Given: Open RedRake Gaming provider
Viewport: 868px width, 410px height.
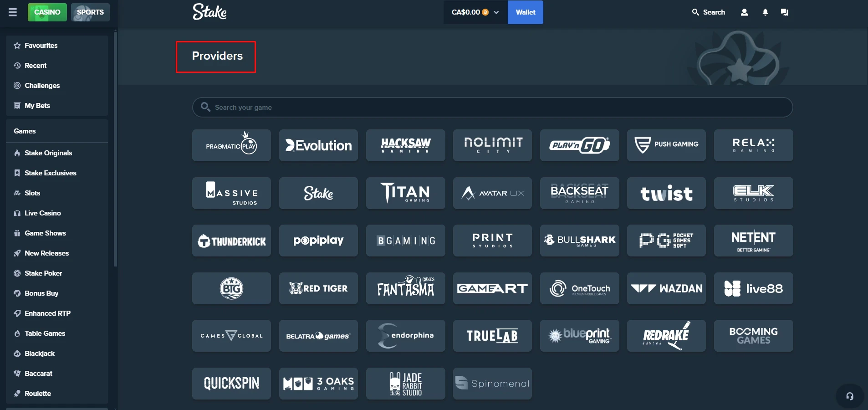Looking at the screenshot, I should [x=666, y=336].
